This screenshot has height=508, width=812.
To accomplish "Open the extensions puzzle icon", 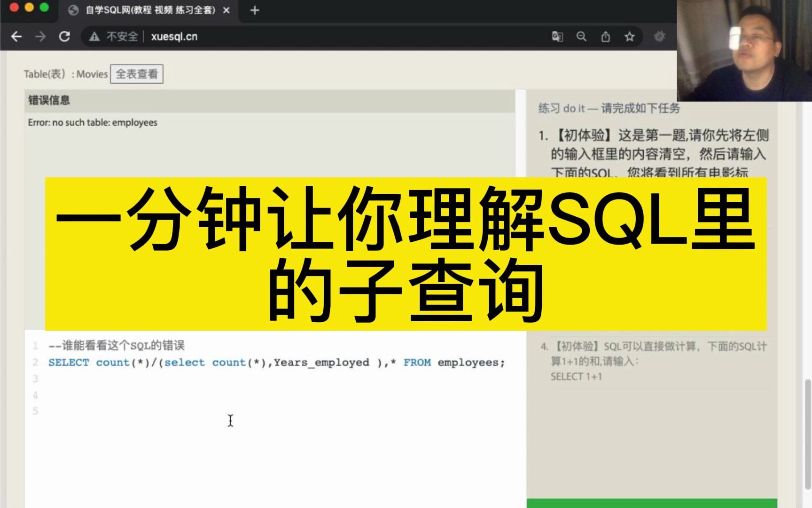I will [660, 37].
